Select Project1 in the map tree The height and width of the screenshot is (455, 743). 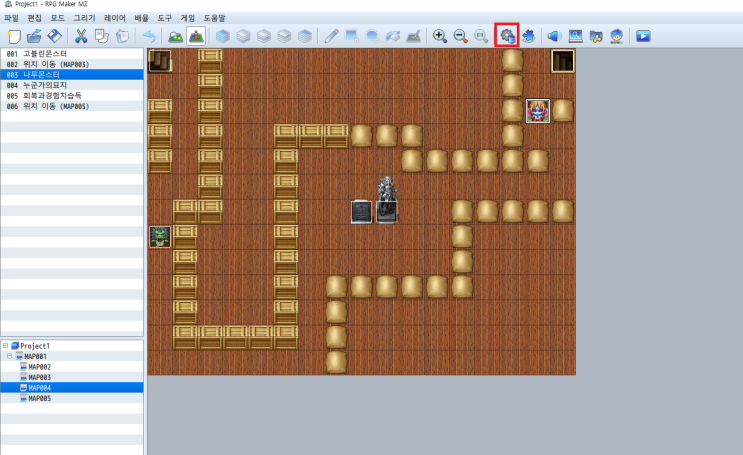(35, 346)
